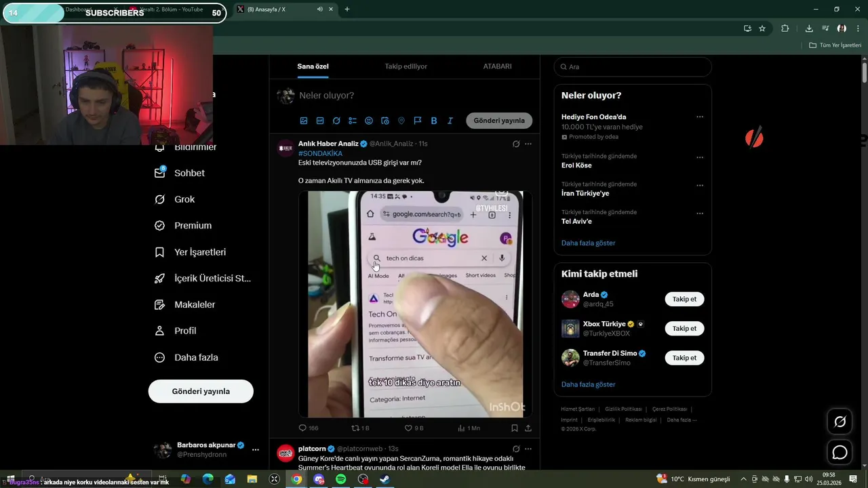The width and height of the screenshot is (868, 488).
Task: Open Grok icon on platcorn post
Action: (516, 449)
